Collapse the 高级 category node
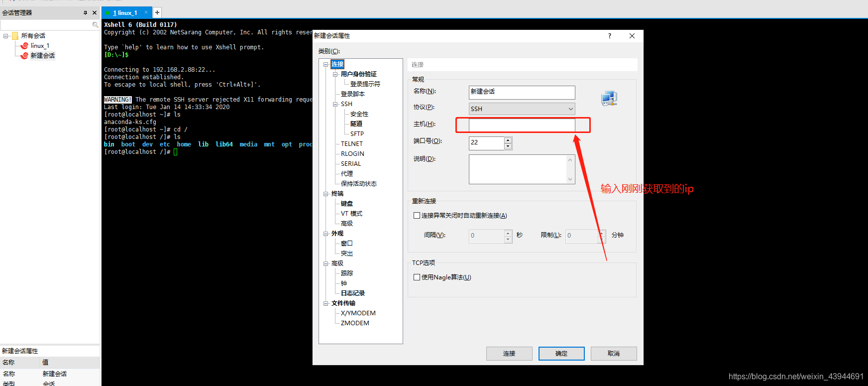 click(x=325, y=263)
